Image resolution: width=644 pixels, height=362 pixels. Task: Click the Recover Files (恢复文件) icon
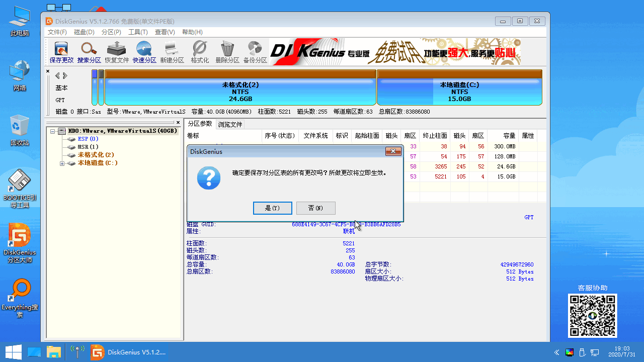[117, 52]
